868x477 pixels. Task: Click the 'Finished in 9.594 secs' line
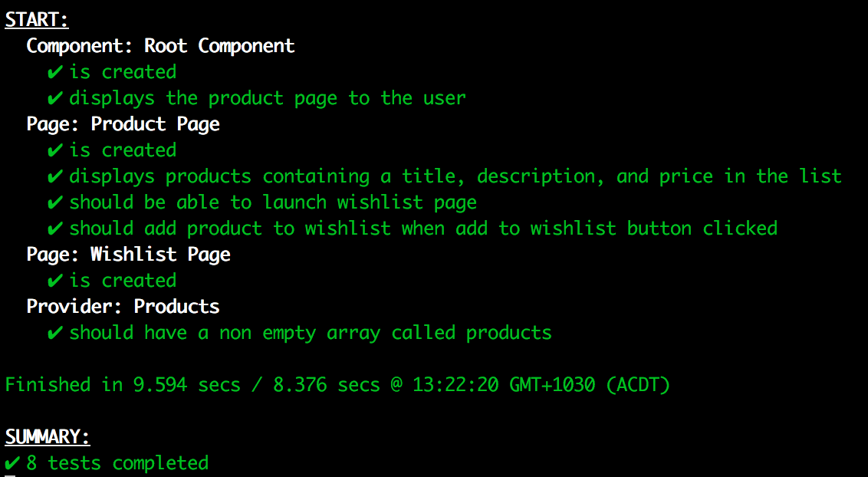point(337,384)
